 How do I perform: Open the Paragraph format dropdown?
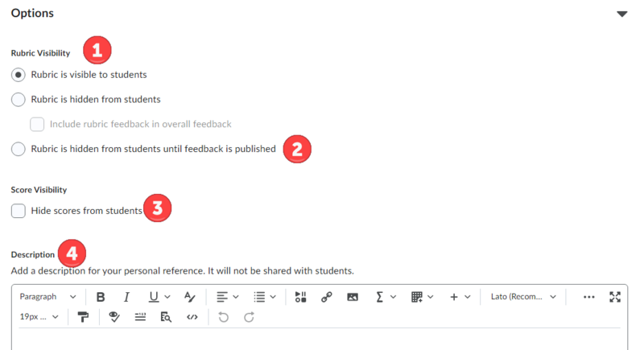coord(47,297)
